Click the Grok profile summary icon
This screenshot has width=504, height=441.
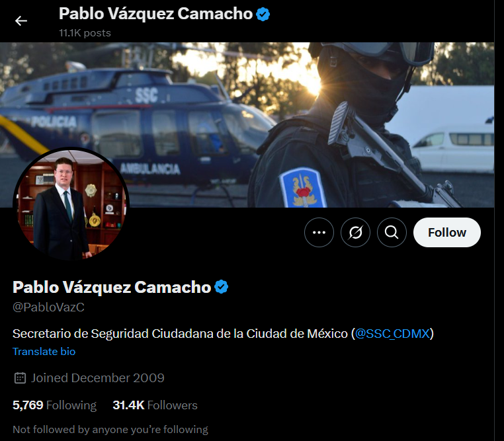point(355,233)
